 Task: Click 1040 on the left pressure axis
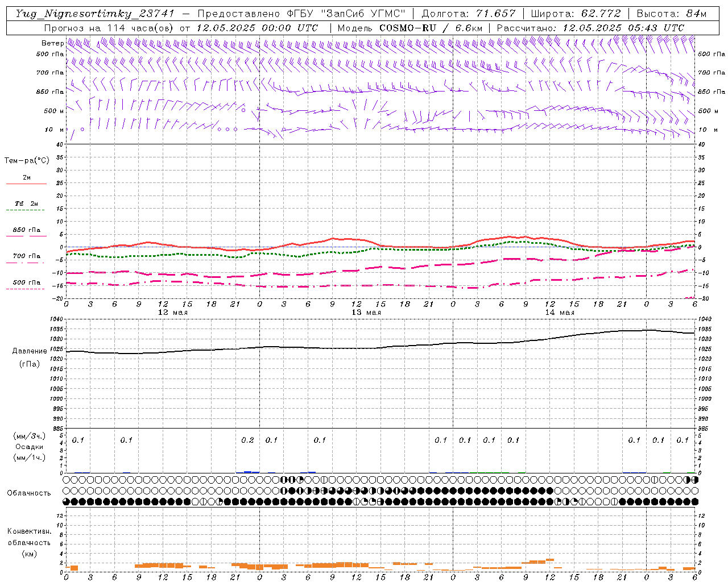(x=57, y=319)
